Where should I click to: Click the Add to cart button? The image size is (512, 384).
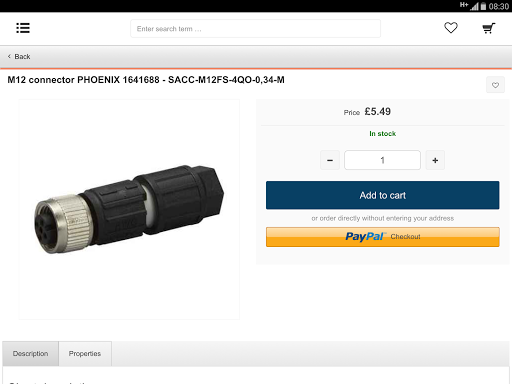point(383,195)
